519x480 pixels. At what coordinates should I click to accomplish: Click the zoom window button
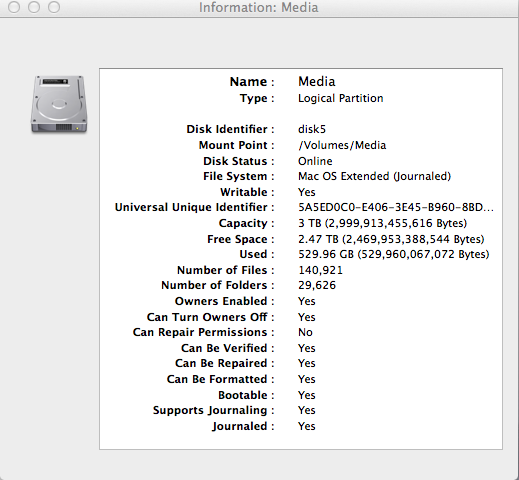[x=54, y=7]
